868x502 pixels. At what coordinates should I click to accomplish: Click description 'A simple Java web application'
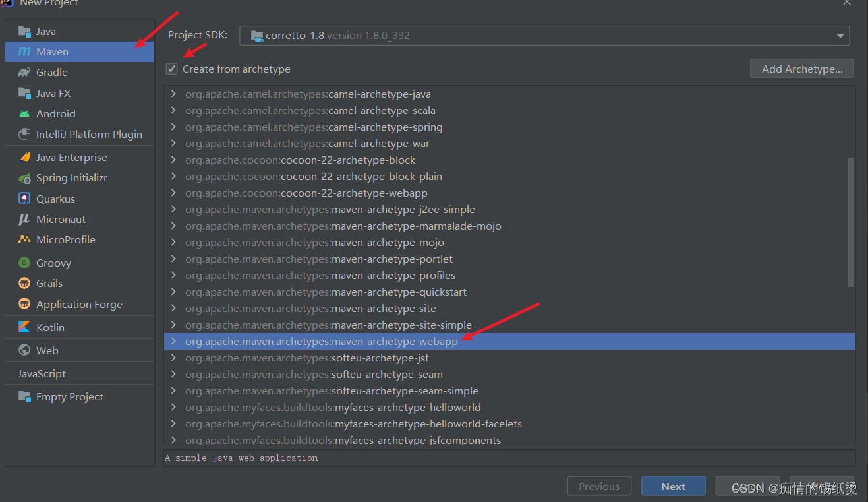pos(241,458)
